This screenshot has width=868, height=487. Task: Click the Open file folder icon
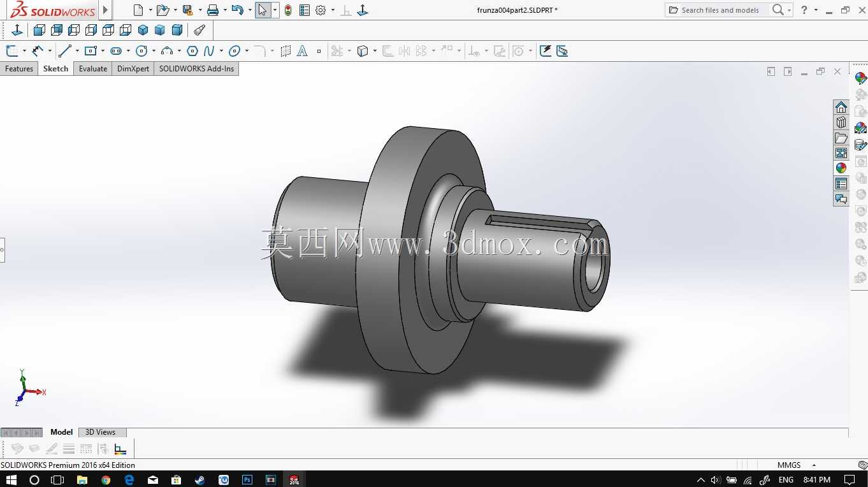pyautogui.click(x=163, y=10)
